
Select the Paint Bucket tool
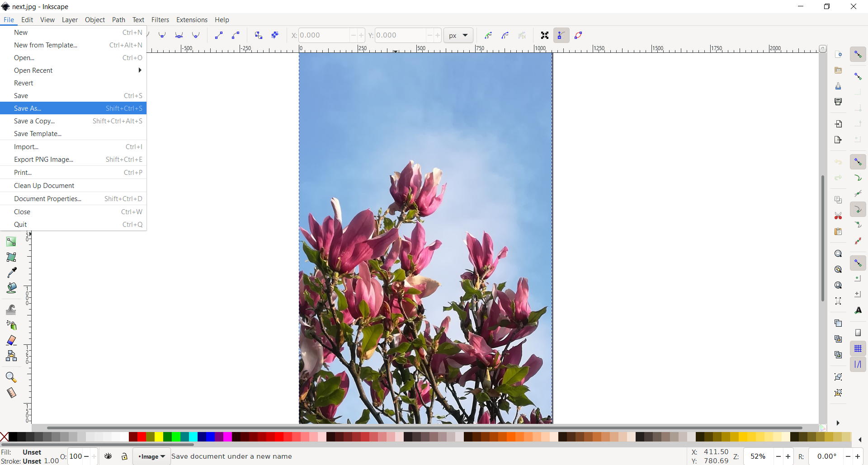(11, 288)
